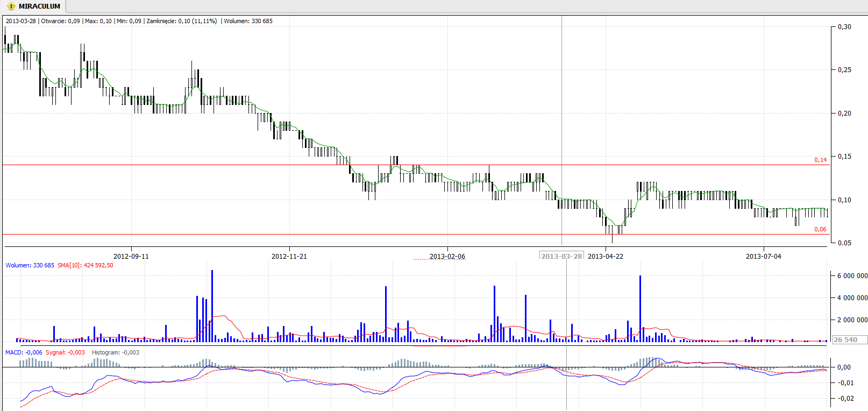
Task: Click the Histogram: -0,003 label
Action: (116, 352)
